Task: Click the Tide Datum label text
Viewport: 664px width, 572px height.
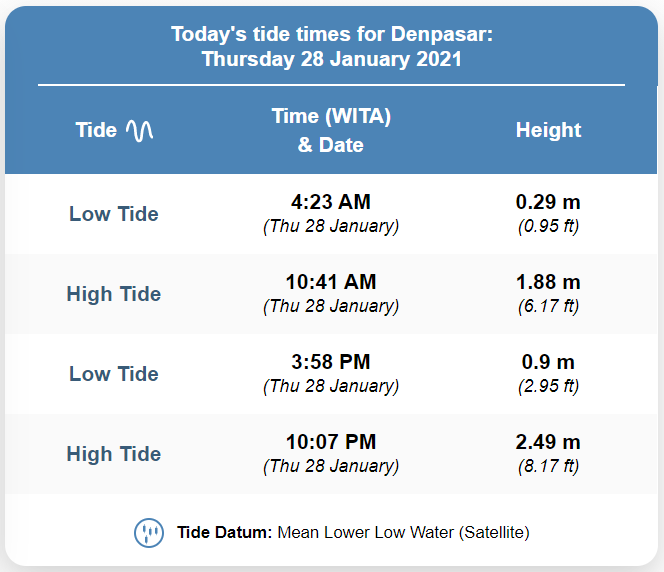Action: [224, 533]
